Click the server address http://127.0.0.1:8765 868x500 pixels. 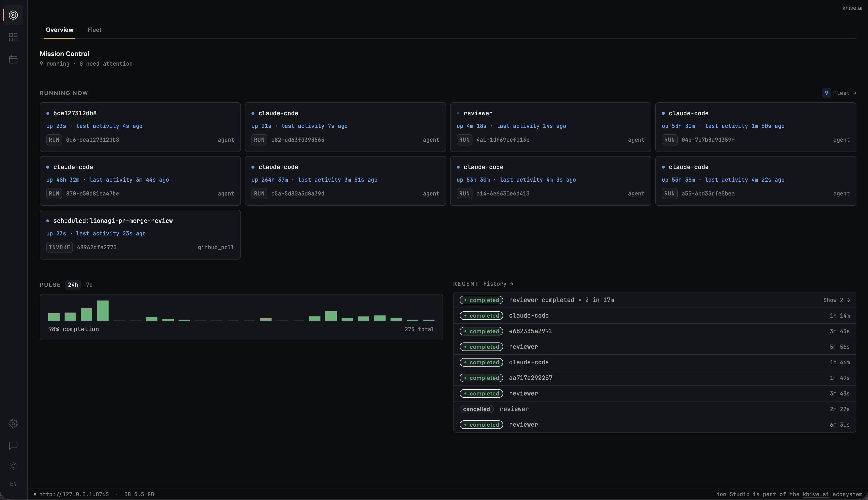pyautogui.click(x=74, y=494)
